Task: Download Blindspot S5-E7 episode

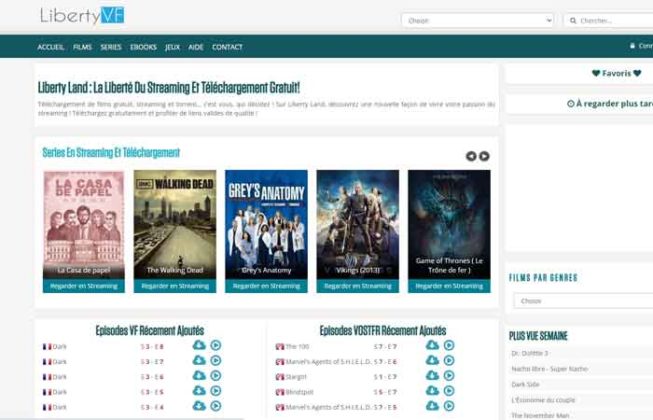Action: [432, 391]
